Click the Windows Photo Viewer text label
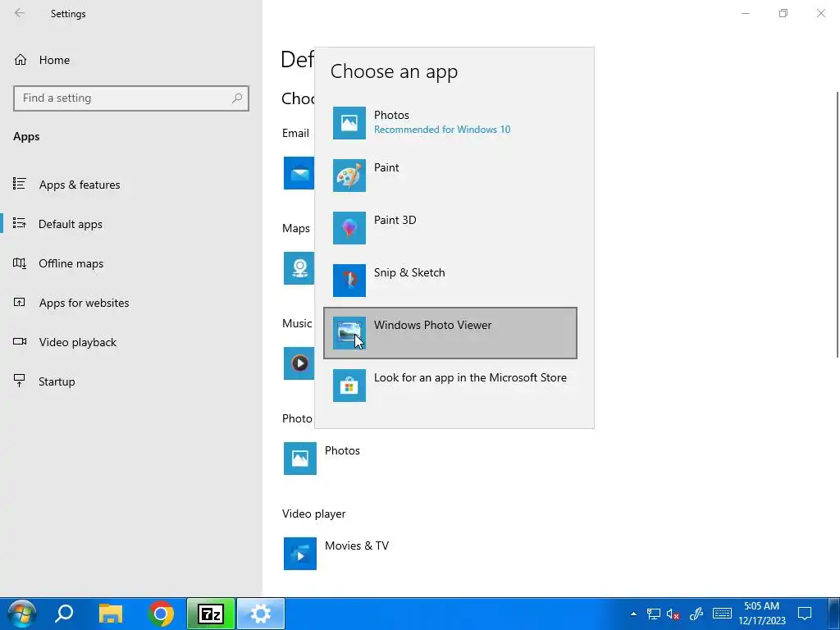 [433, 325]
